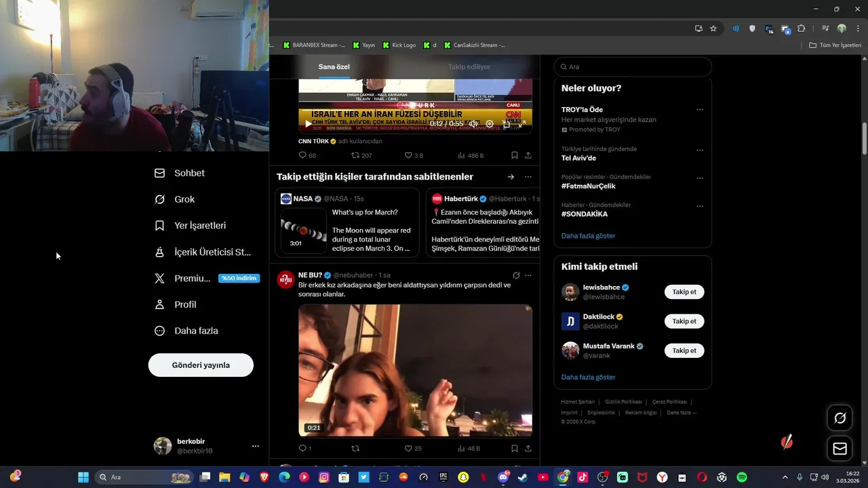This screenshot has width=868, height=488.
Task: Open CNN TÜRK video settings gear
Action: [x=490, y=124]
